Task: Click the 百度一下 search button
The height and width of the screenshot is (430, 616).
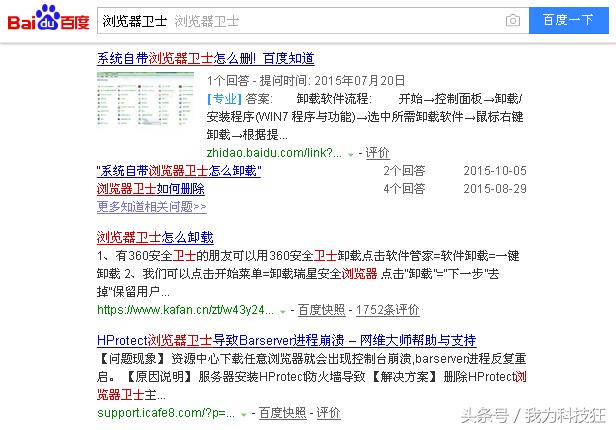Action: pyautogui.click(x=568, y=20)
